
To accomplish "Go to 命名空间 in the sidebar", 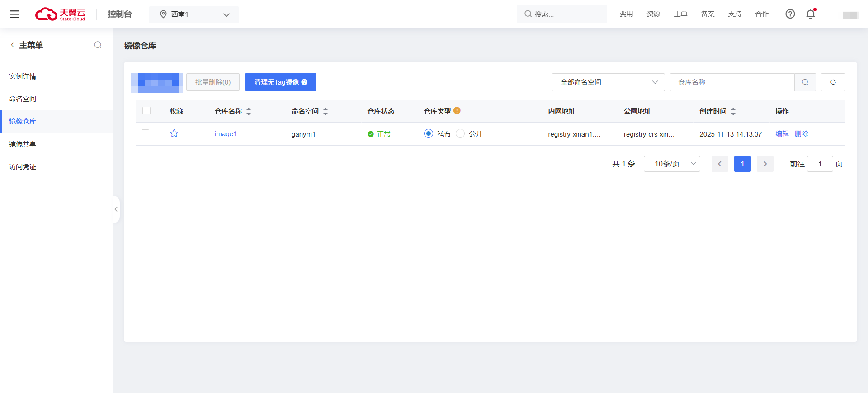I will tap(23, 99).
